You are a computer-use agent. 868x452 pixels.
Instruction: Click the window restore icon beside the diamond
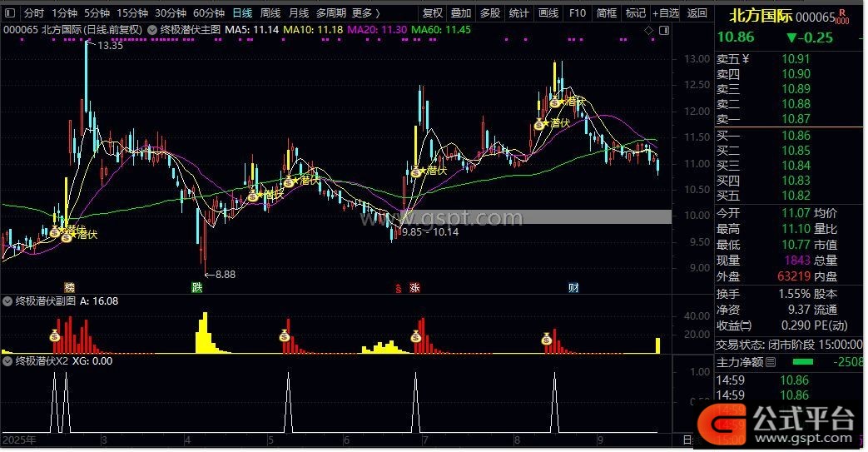[x=663, y=30]
